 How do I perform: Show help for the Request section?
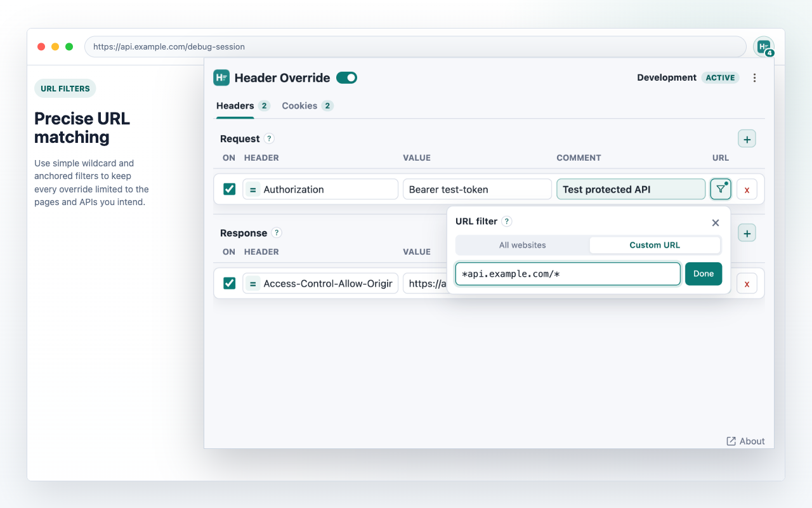[x=269, y=138]
